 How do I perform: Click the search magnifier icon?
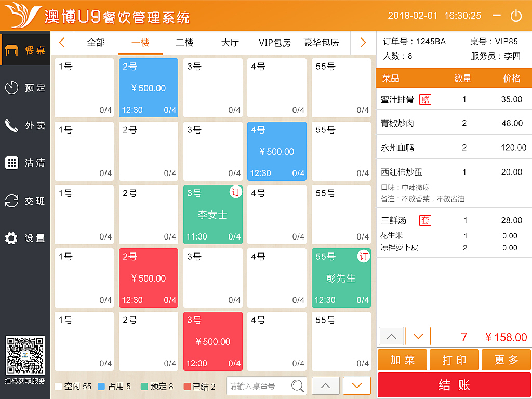298,385
